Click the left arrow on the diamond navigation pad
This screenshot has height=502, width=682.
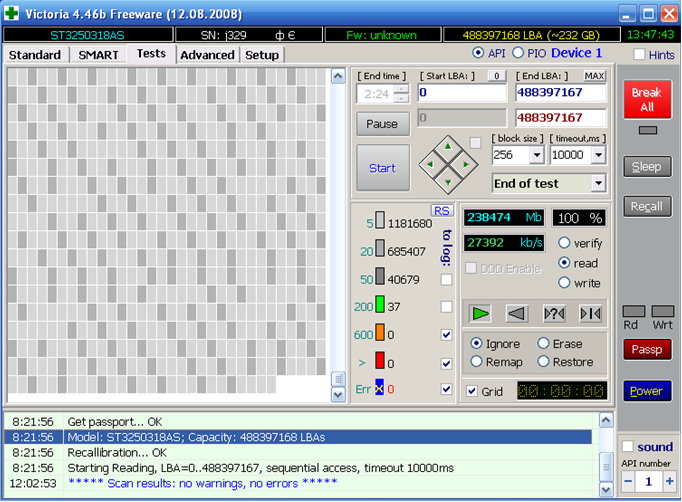click(x=430, y=164)
